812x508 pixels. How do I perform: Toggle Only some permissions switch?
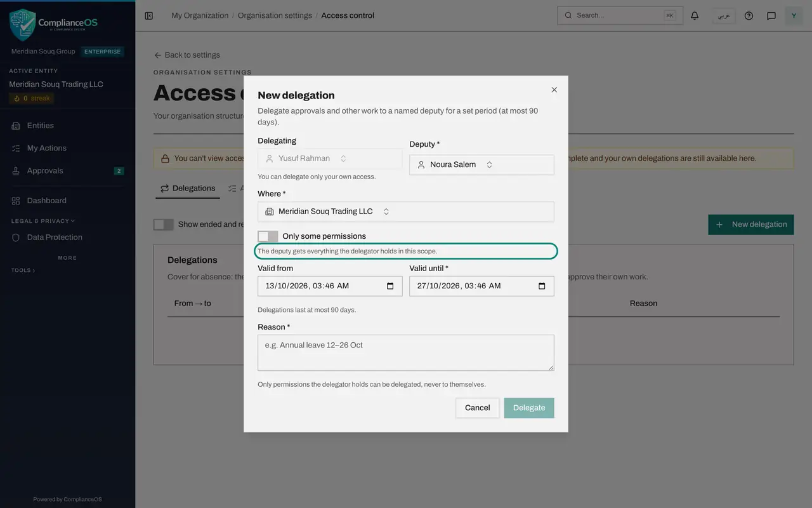(268, 236)
